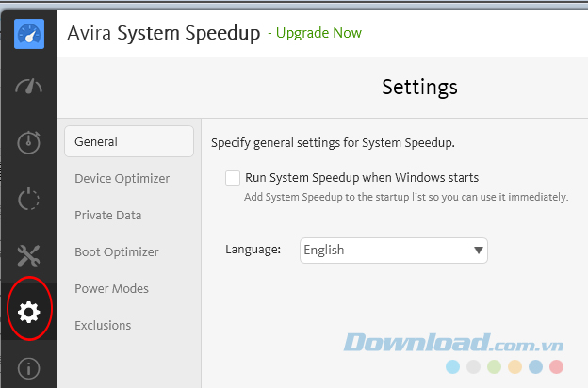Click the Upgrade Now link
Screen dimensions: 588x388
click(x=318, y=33)
